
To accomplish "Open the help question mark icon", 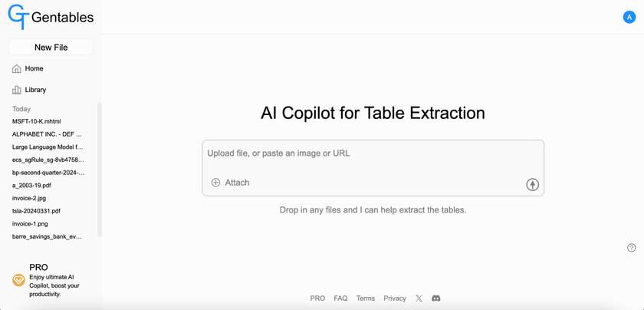I will coord(632,248).
